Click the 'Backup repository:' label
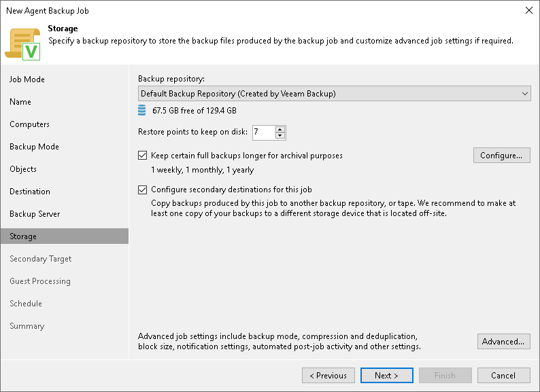540x392 pixels. pyautogui.click(x=171, y=79)
